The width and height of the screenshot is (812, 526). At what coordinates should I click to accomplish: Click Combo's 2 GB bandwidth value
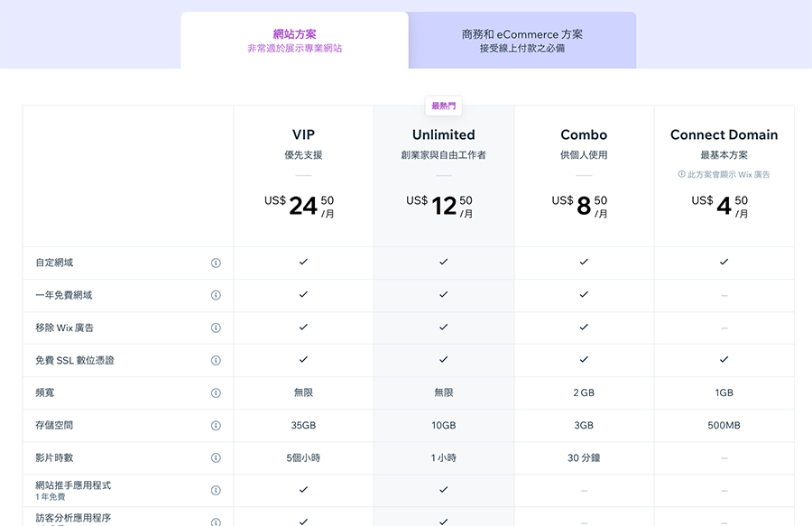point(584,392)
